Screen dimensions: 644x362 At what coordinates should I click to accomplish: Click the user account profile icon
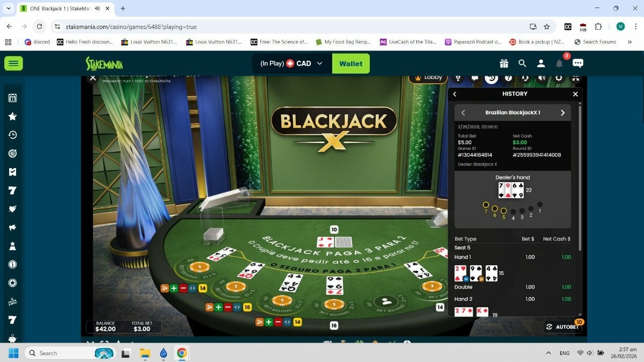click(541, 63)
